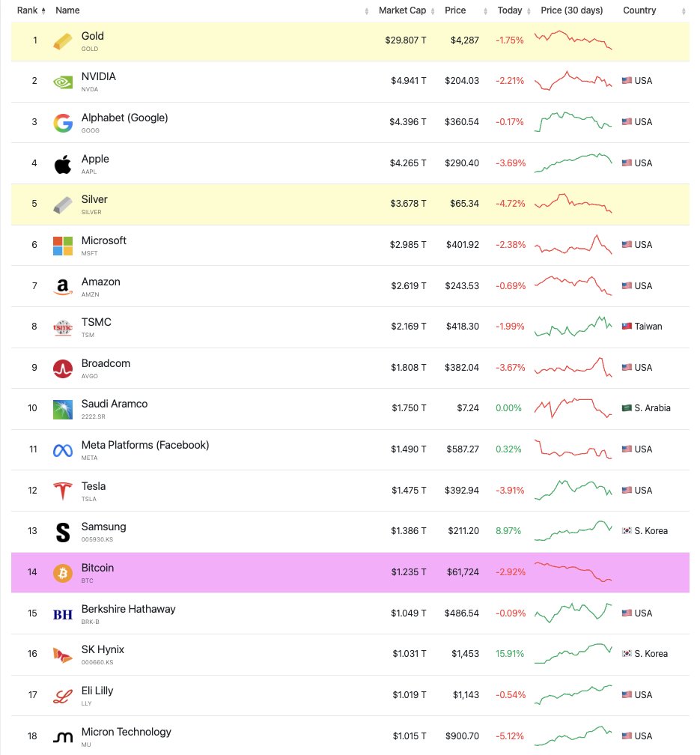Click the Berkshire Hathaway BH logo
Viewport: 700px width, 755px height.
[x=63, y=614]
